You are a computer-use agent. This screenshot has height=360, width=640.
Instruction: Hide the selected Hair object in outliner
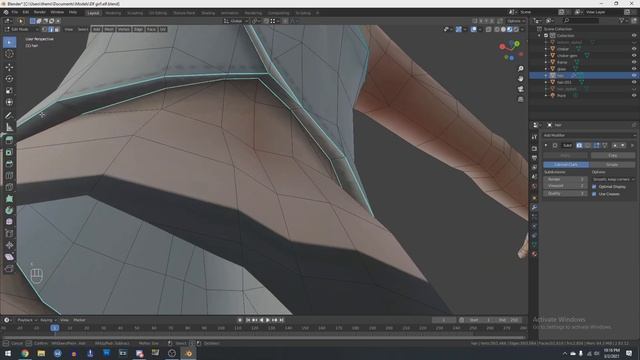(634, 76)
